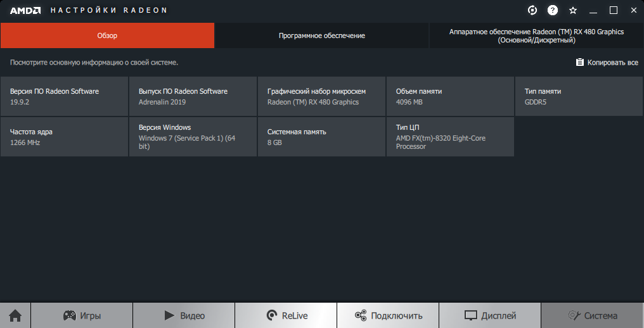Viewport: 644px width, 328px height.
Task: Click the Объем памяти 4096 MB tile
Action: [450, 96]
